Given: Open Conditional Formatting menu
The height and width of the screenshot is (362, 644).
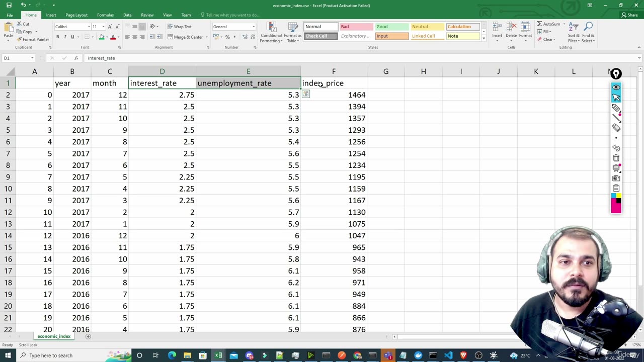Looking at the screenshot, I should (x=271, y=32).
